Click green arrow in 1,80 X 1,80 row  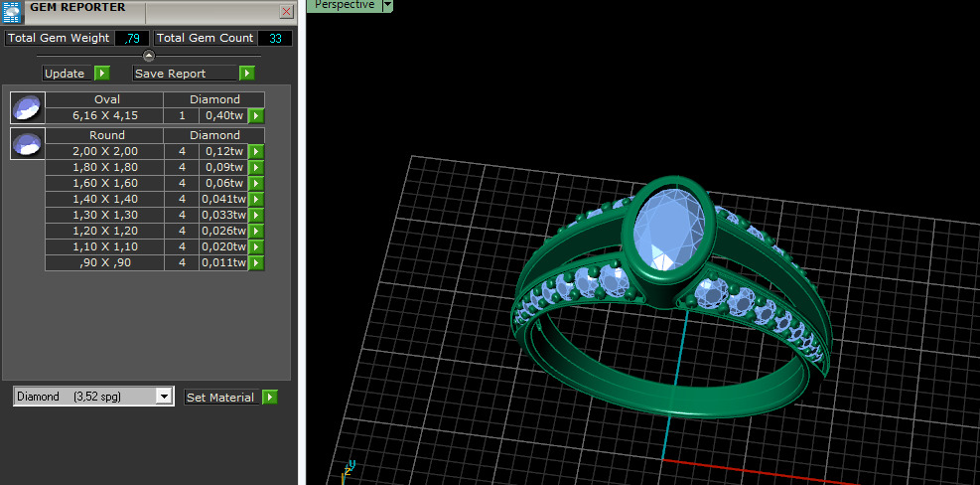(x=256, y=167)
